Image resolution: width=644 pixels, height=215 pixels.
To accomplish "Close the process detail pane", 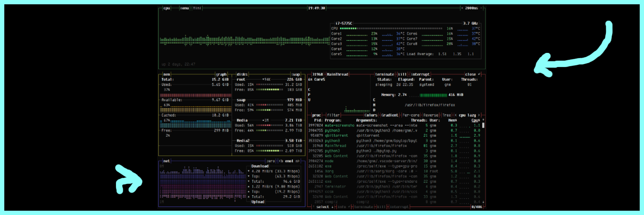I will 472,74.
